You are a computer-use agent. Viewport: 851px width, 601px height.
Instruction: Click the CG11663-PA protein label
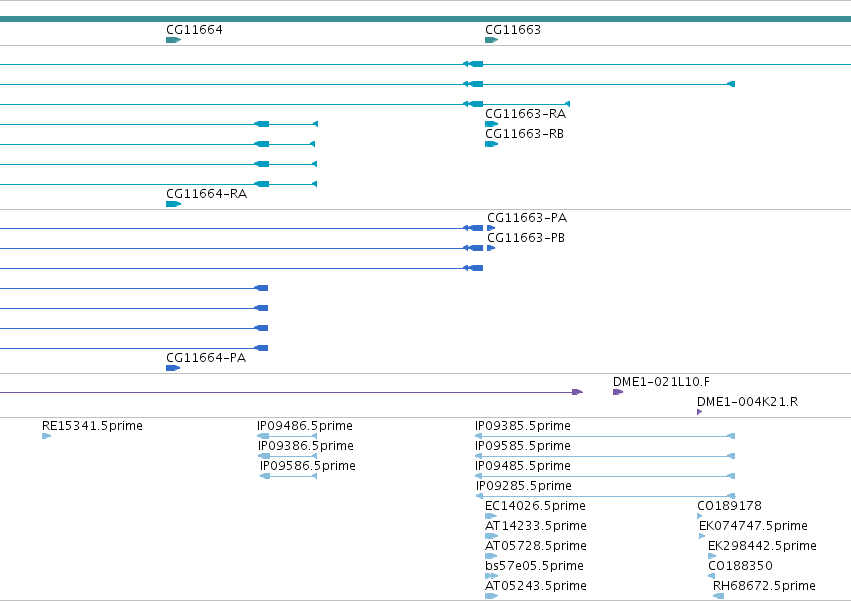pyautogui.click(x=527, y=218)
